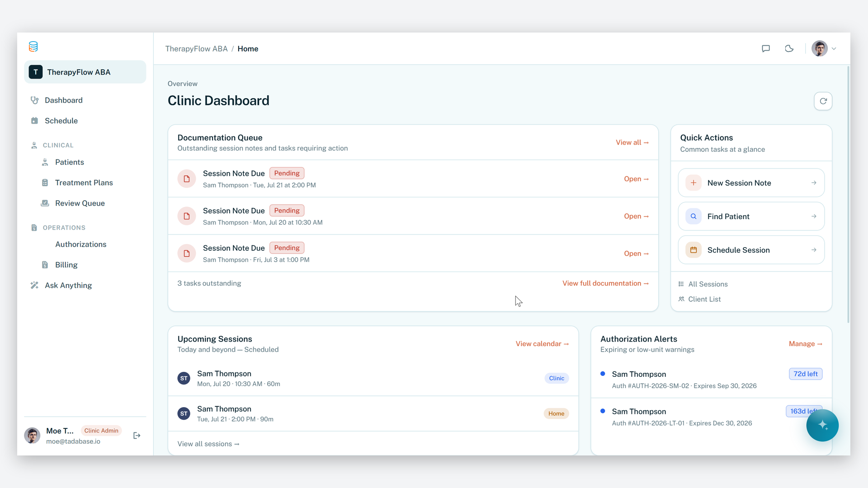Go to Schedule in sidebar

pos(61,121)
